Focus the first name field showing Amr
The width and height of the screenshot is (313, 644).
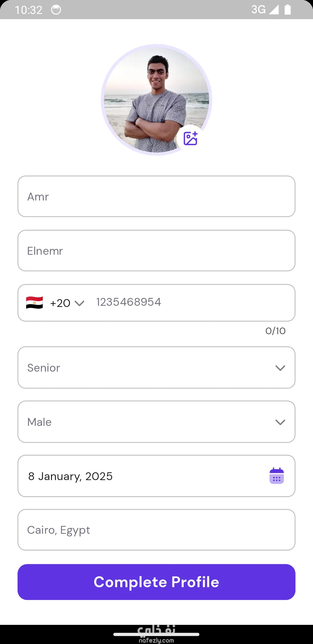tap(156, 196)
